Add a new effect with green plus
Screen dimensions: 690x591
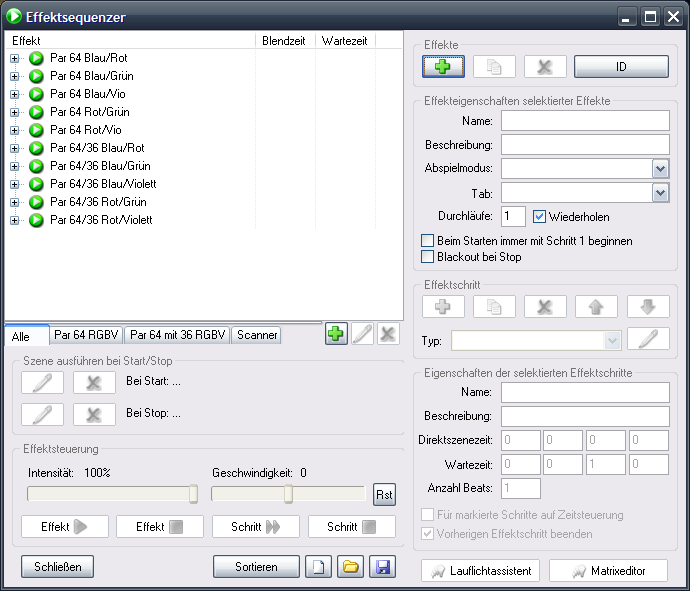(443, 66)
